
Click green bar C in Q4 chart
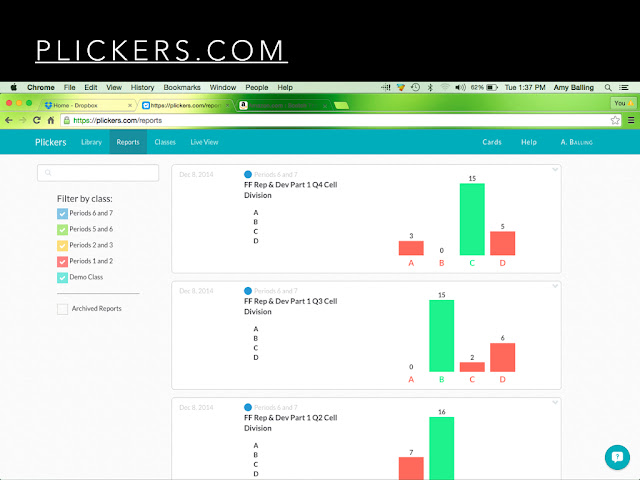[x=472, y=219]
